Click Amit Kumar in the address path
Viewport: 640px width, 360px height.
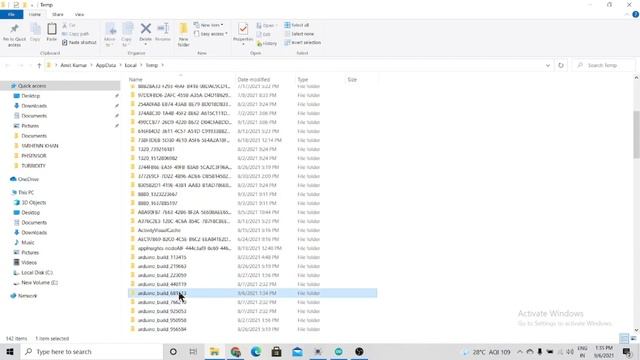tap(73, 65)
